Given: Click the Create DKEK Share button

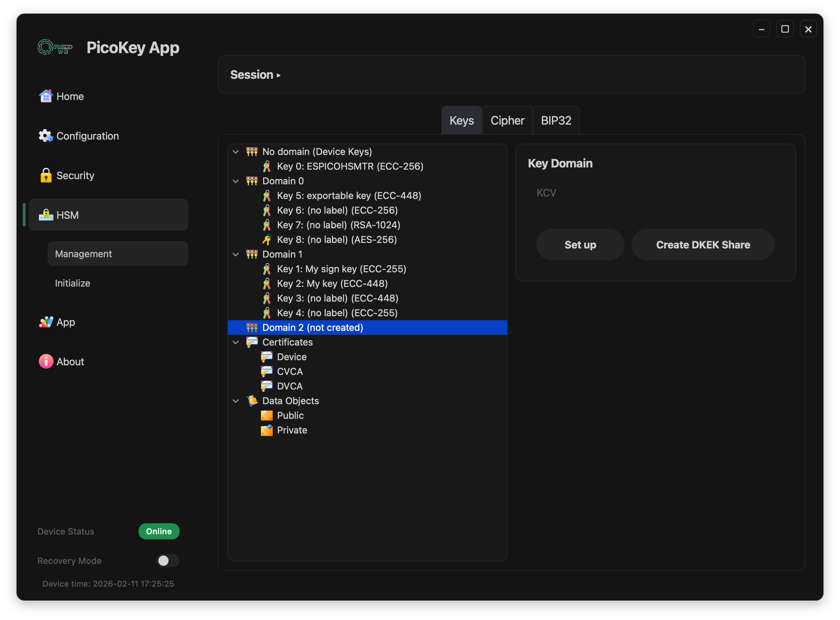Looking at the screenshot, I should coord(703,244).
